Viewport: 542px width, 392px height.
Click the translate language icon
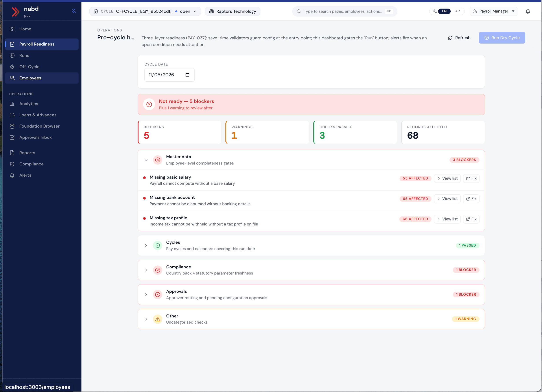pos(435,11)
